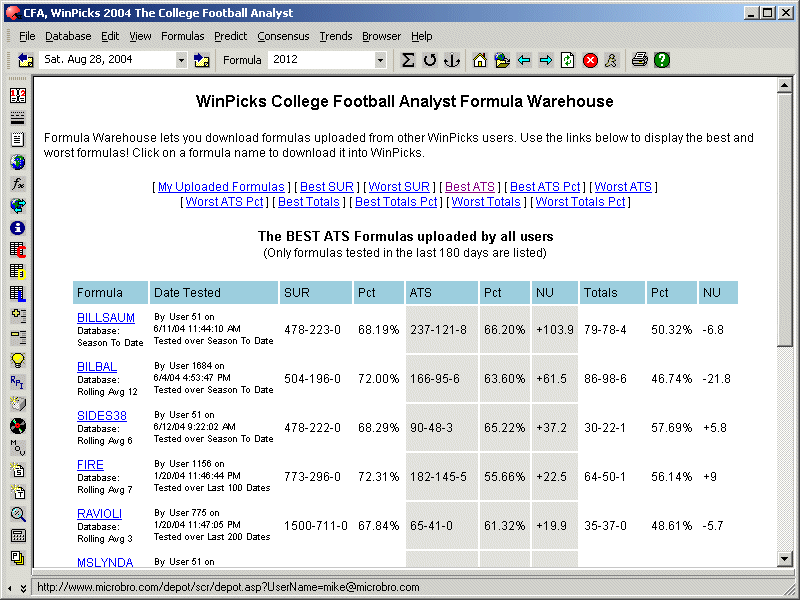Open the Database menu
Viewport: 800px width, 600px height.
pyautogui.click(x=68, y=36)
